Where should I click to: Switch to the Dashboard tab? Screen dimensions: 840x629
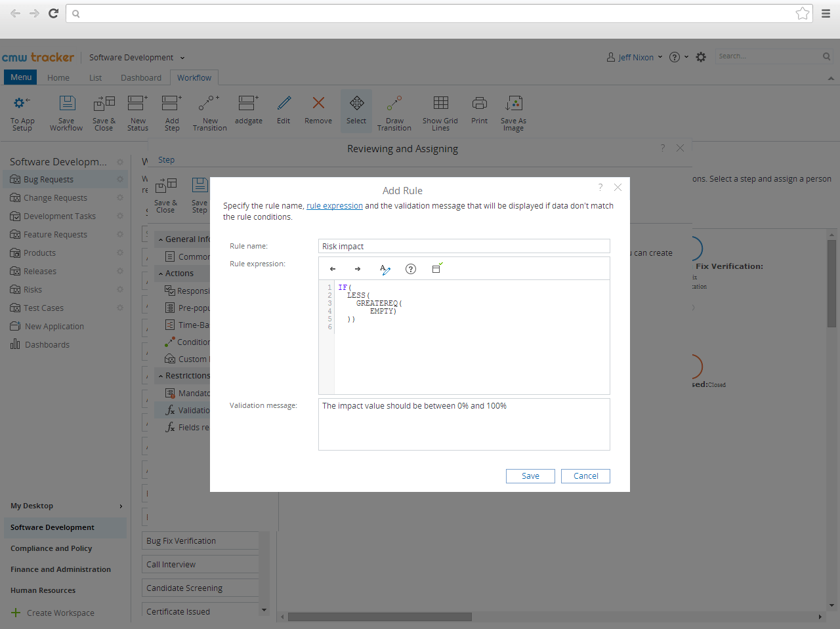(141, 77)
